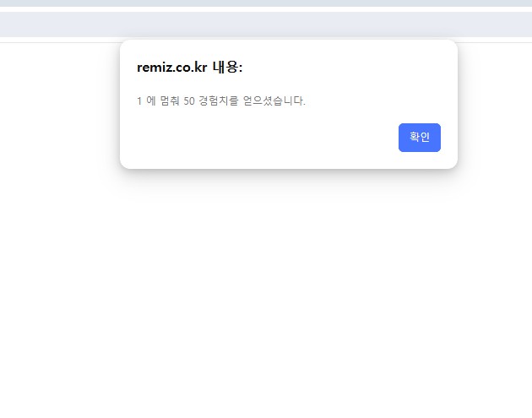Click the message '1 에 멈춰 50 경험치를 얻으셨습니다.'
Image resolution: width=532 pixels, height=418 pixels.
(221, 100)
